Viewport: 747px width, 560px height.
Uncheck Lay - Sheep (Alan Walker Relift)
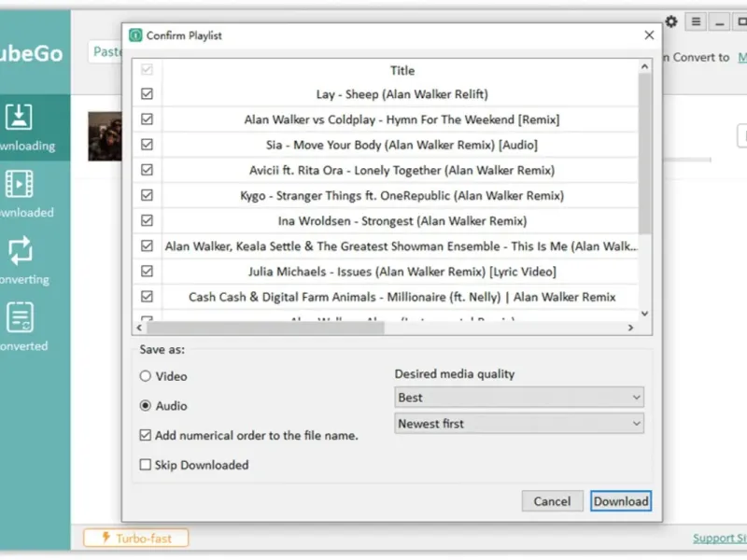tap(147, 94)
